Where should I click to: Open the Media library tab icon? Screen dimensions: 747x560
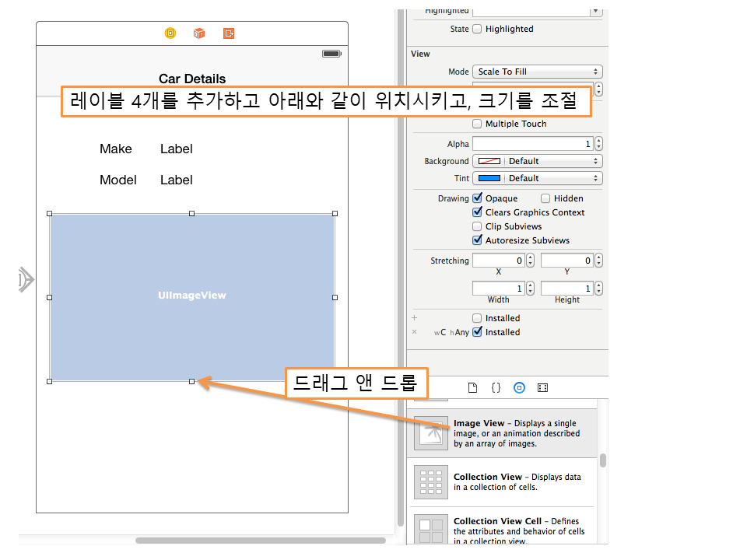coord(543,387)
